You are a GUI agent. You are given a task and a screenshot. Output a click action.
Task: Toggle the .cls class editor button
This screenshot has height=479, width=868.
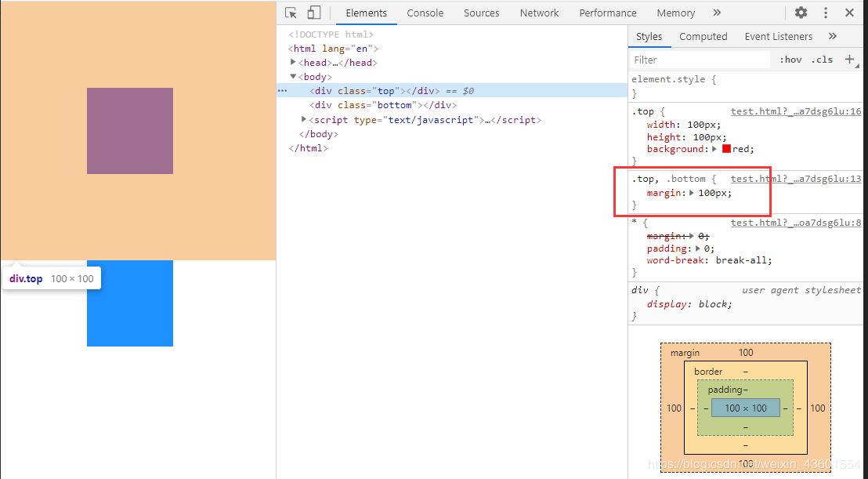point(822,60)
